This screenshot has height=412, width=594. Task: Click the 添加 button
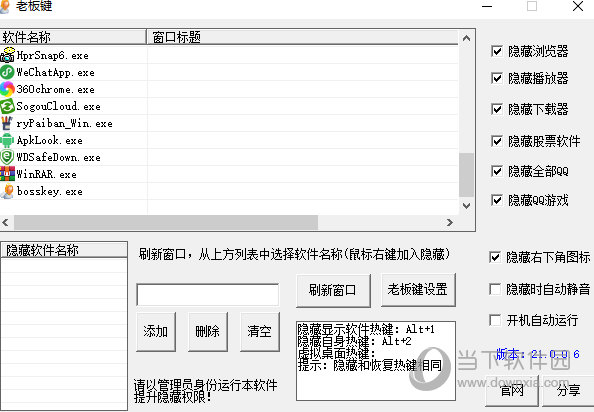156,332
